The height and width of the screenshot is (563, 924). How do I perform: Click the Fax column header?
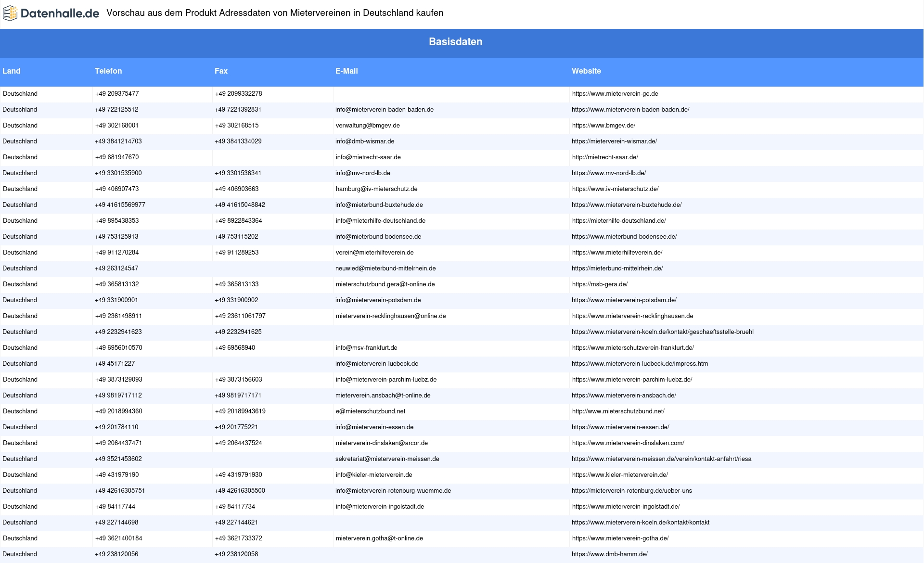[x=221, y=71]
